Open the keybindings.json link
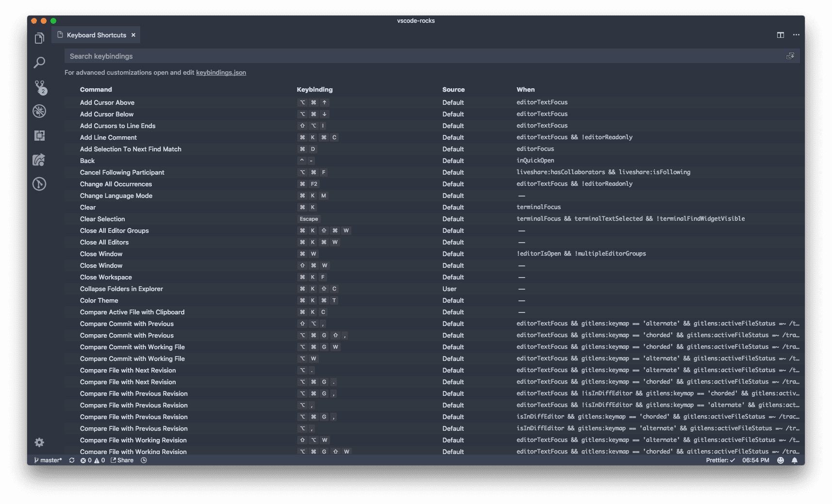 pyautogui.click(x=221, y=73)
